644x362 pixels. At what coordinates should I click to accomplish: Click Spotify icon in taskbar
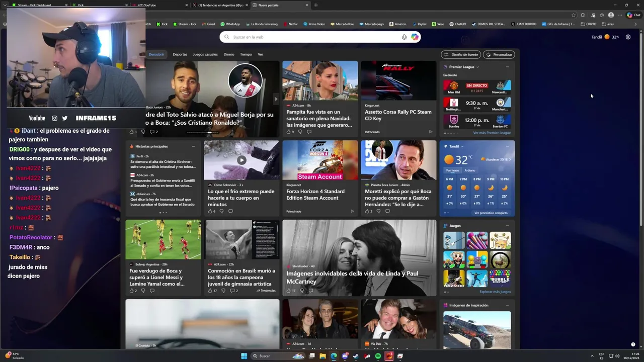[x=378, y=356]
